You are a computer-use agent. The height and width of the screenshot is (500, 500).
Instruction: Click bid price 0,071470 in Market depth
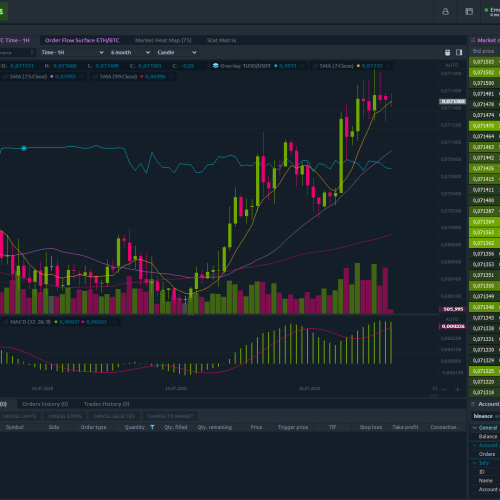[x=484, y=126]
